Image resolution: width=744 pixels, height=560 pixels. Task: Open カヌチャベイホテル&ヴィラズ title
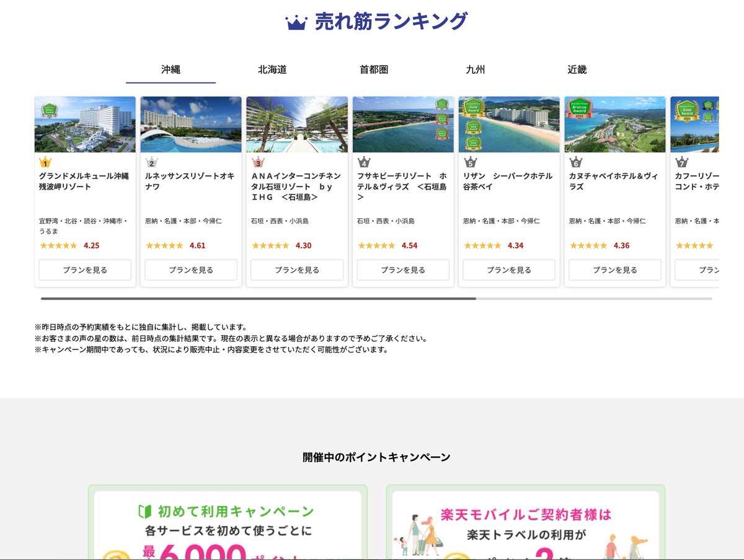[x=614, y=182]
